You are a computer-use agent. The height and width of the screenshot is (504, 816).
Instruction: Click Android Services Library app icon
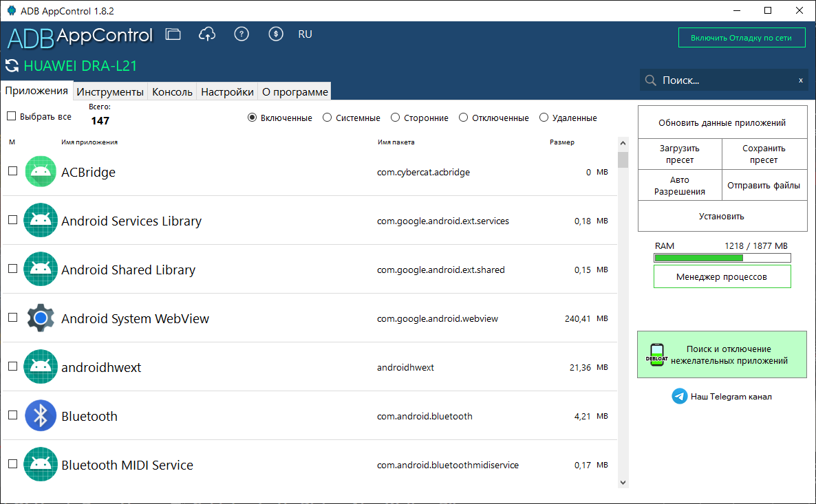[41, 220]
